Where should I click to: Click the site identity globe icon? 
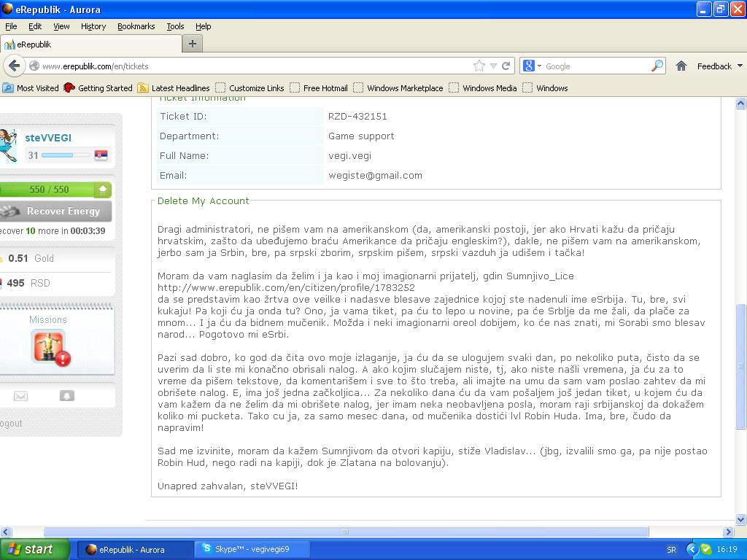coord(34,66)
